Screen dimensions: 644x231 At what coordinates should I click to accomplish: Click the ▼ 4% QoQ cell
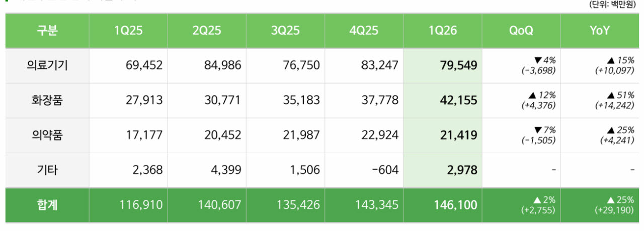(521, 65)
